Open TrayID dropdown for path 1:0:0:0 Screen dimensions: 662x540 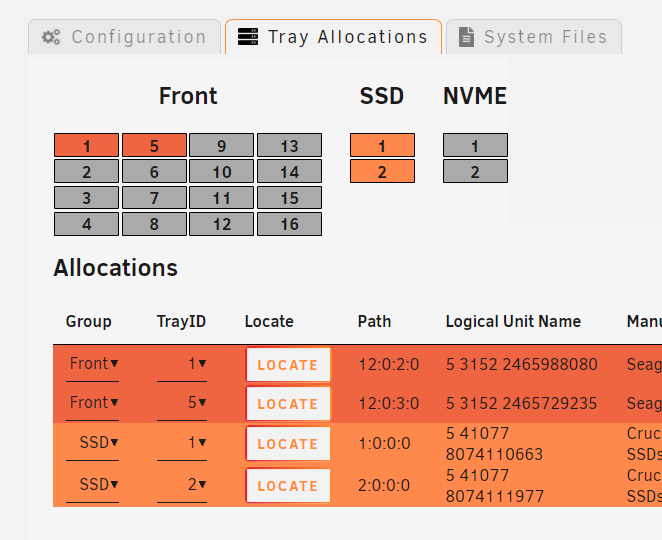pos(182,443)
